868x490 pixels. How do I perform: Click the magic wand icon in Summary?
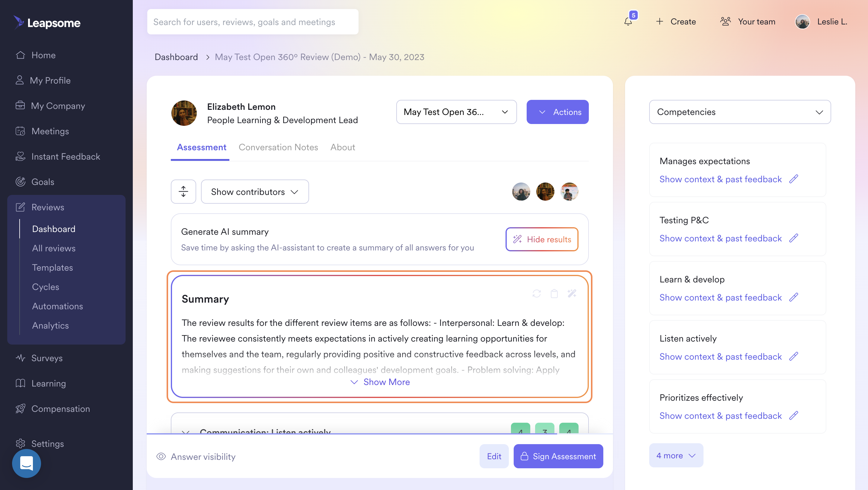coord(572,294)
